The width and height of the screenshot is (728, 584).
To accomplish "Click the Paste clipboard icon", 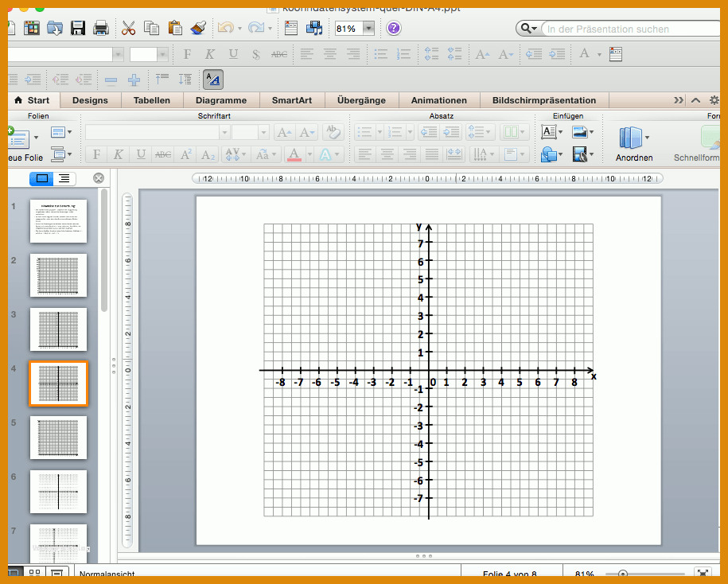I will coord(175,29).
